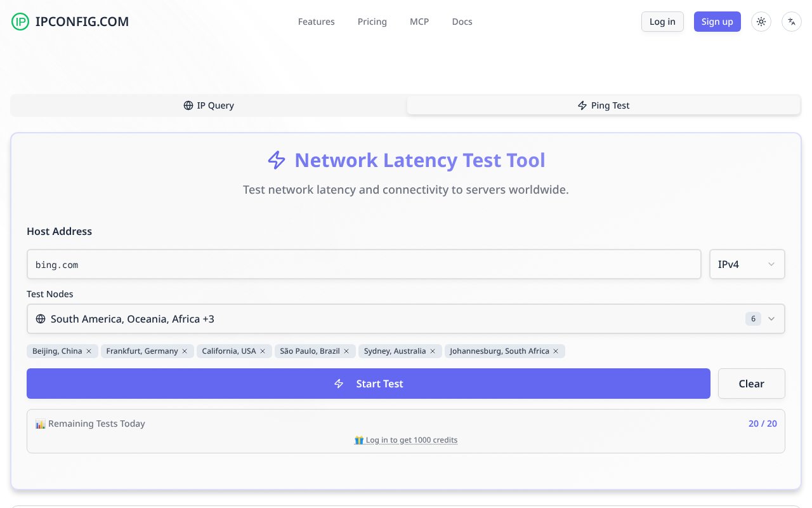The height and width of the screenshot is (508, 812).
Task: Remove the Johannesburg, South Africa node tag
Action: [x=556, y=351]
